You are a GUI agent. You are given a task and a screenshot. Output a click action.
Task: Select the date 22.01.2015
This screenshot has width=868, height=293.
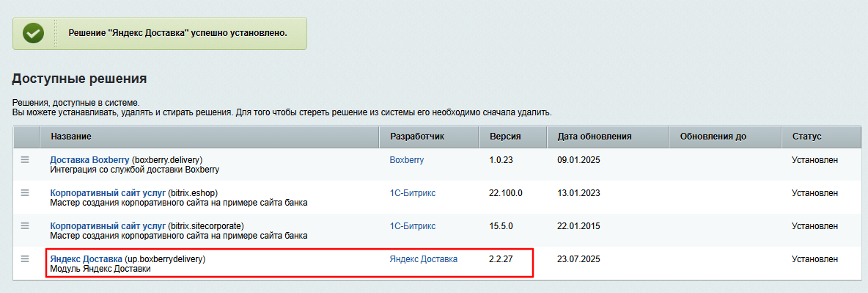pos(578,226)
